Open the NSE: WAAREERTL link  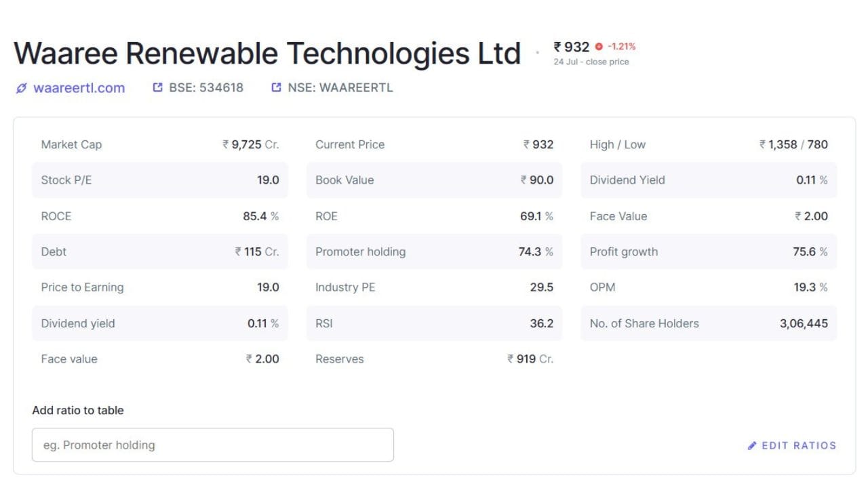point(340,87)
